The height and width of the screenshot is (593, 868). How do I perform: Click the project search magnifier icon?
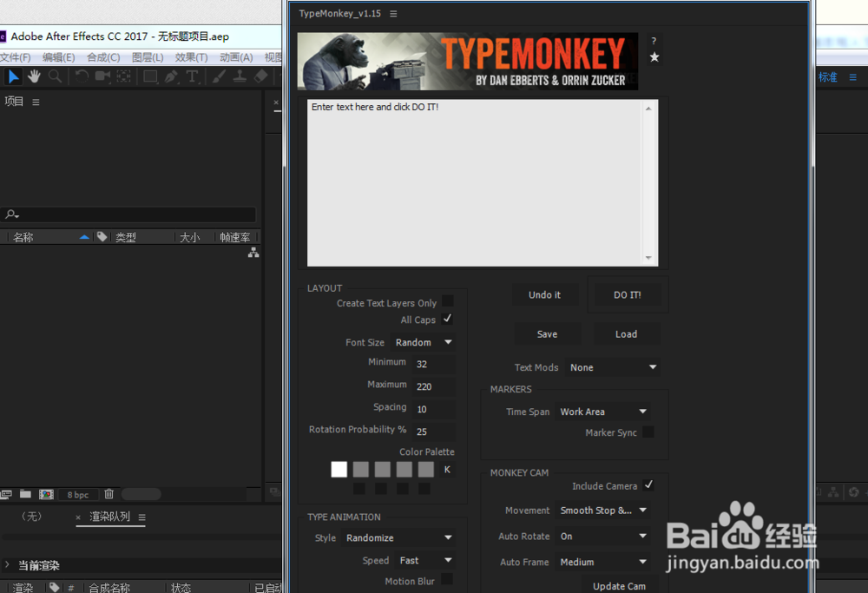click(x=11, y=214)
